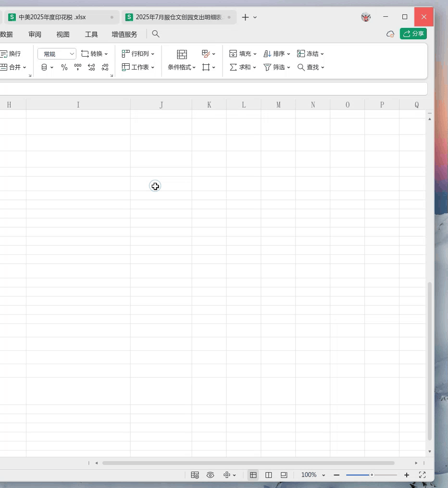
Task: Click the decrease decimal places icon
Action: [105, 67]
